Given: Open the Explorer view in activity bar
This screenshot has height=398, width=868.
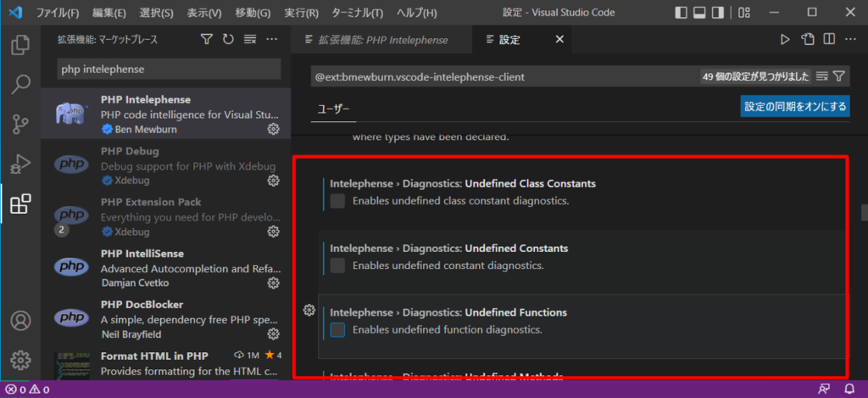Looking at the screenshot, I should (20, 44).
